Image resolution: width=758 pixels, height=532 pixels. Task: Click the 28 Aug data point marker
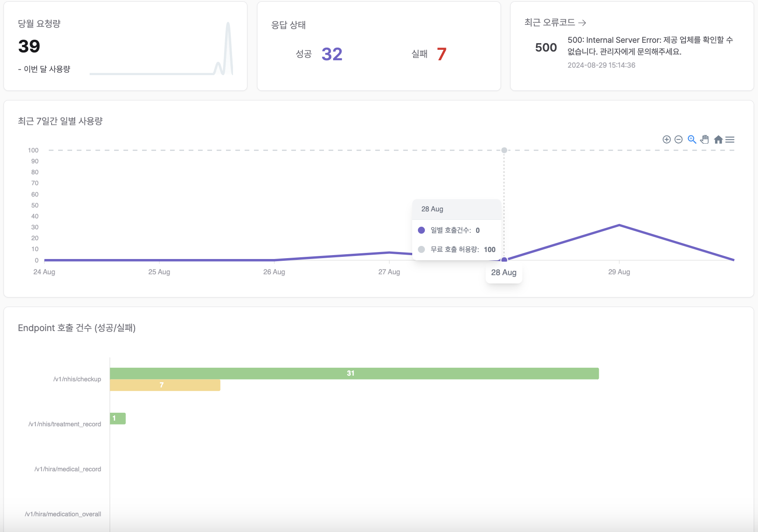point(504,260)
